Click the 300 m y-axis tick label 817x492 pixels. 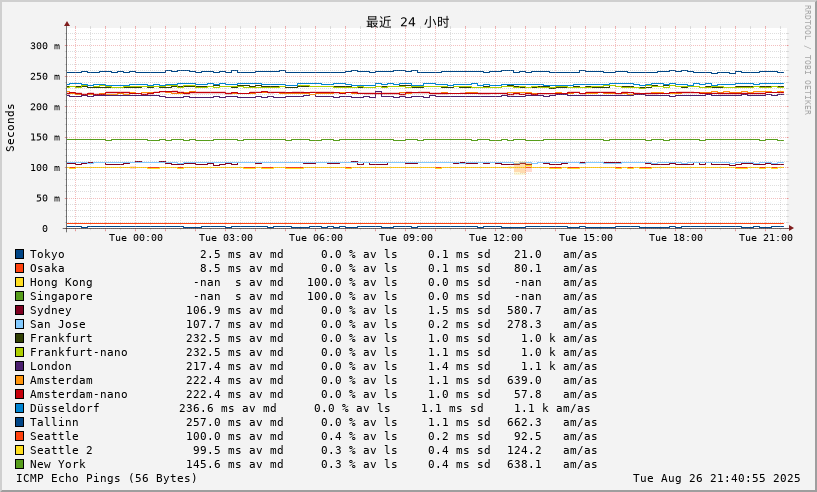click(45, 46)
